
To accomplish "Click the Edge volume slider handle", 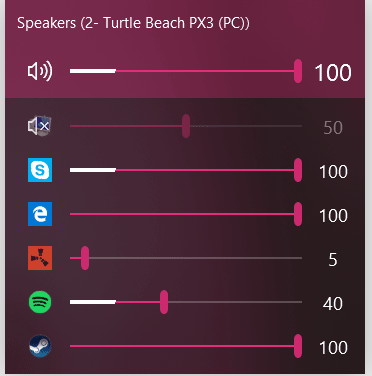I will tap(298, 214).
